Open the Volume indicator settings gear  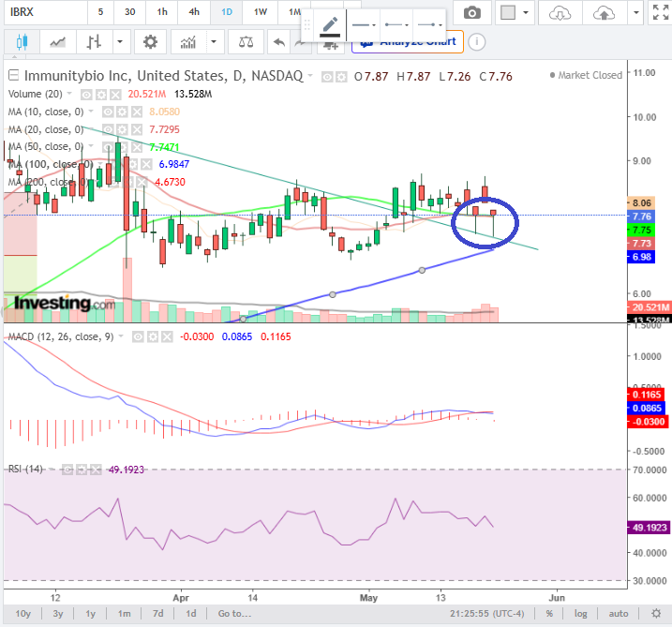click(x=101, y=95)
